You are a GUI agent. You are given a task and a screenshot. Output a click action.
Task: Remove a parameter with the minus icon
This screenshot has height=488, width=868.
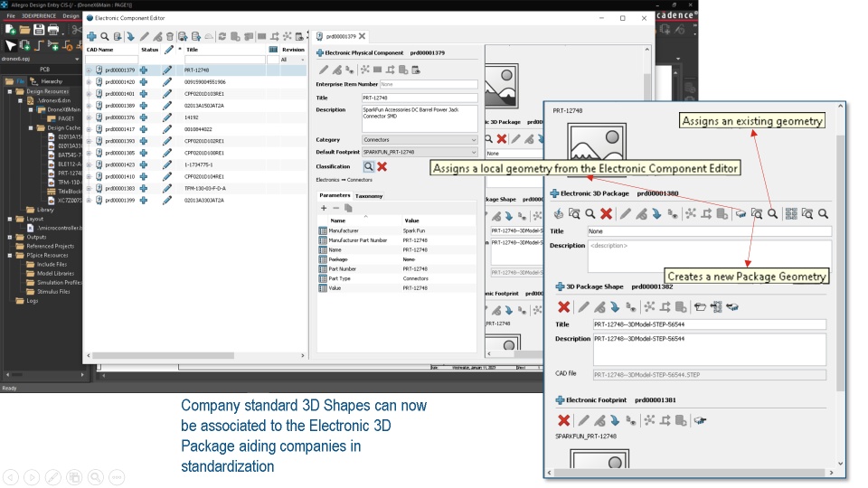335,208
